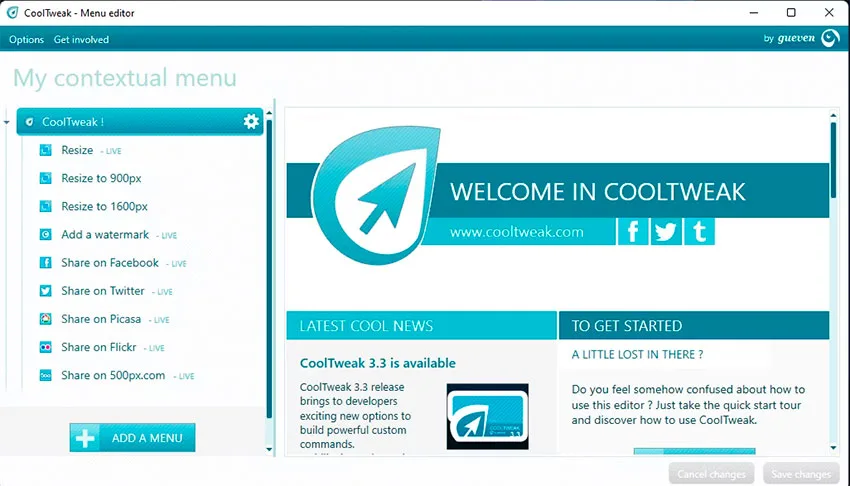Click the To Get Started heading
Screen dimensions: 850x486
(627, 326)
